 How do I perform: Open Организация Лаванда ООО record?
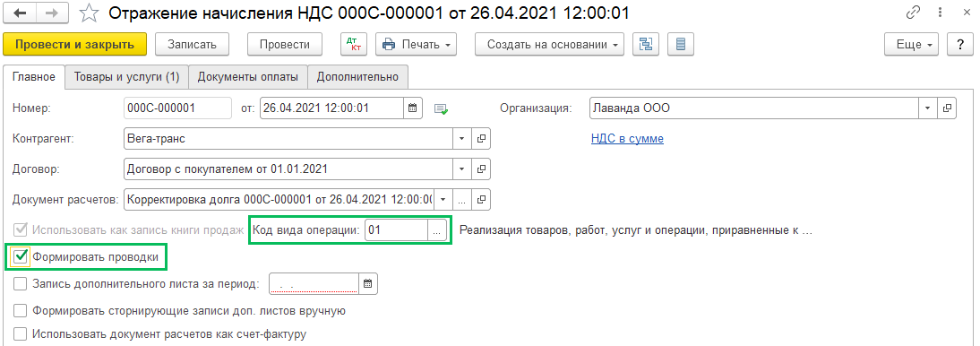click(x=948, y=108)
